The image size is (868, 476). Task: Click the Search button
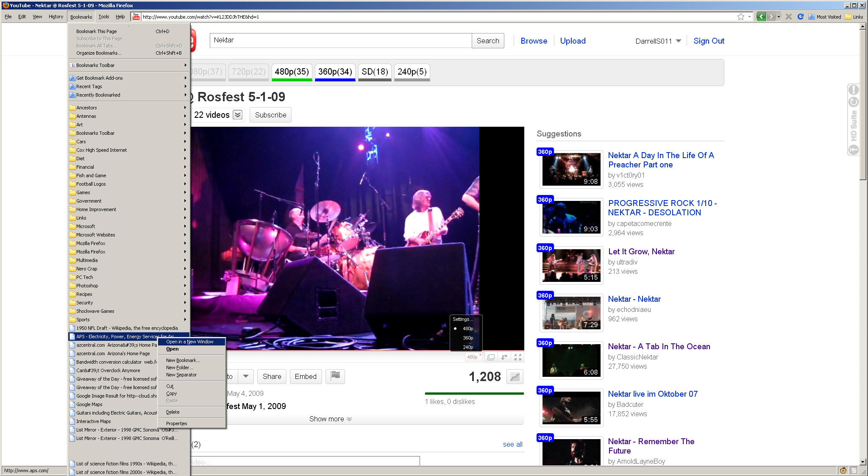coord(488,41)
